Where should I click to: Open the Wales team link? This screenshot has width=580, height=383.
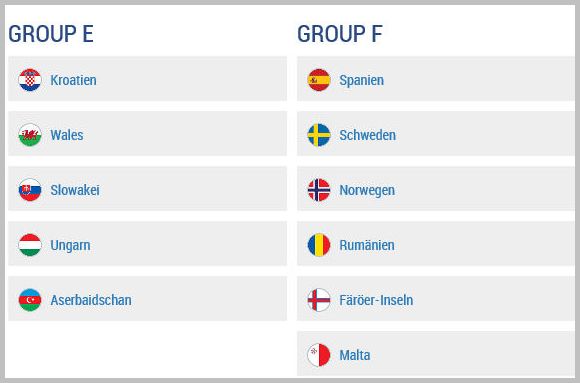[67, 135]
